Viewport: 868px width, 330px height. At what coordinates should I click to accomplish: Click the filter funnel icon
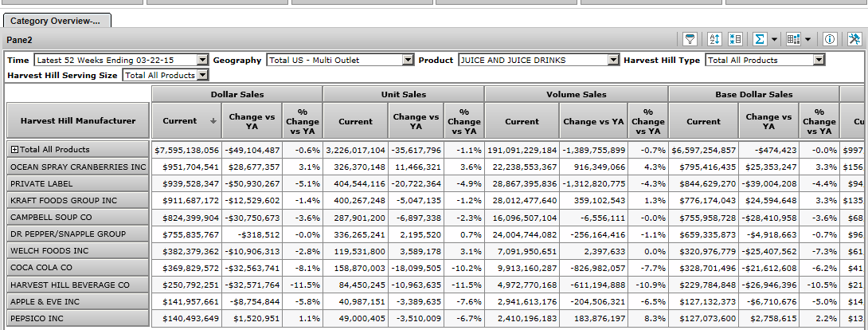tap(690, 39)
